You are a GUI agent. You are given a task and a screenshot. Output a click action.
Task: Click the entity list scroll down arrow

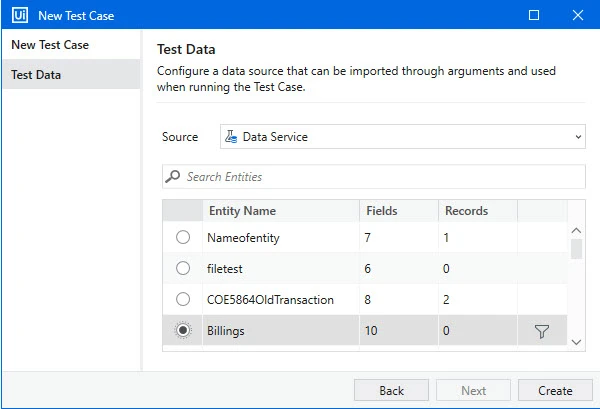(576, 342)
